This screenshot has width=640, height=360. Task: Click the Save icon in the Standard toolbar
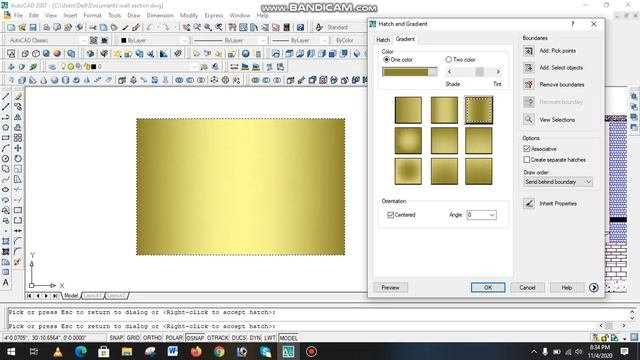pyautogui.click(x=33, y=27)
